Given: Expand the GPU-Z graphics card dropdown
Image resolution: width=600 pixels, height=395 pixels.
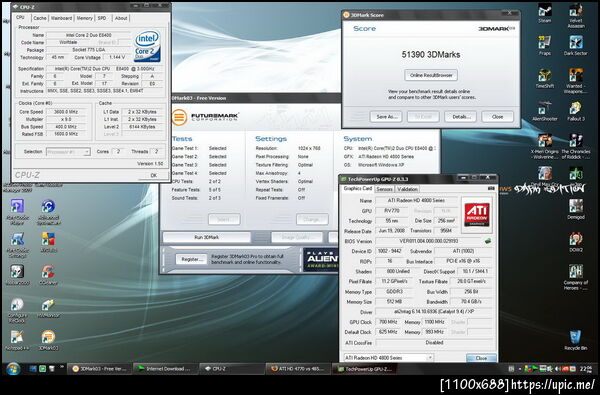Looking at the screenshot, I should point(388,358).
